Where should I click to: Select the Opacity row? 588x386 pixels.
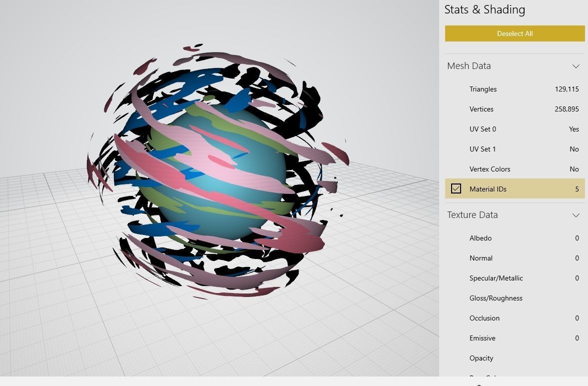[x=515, y=358]
